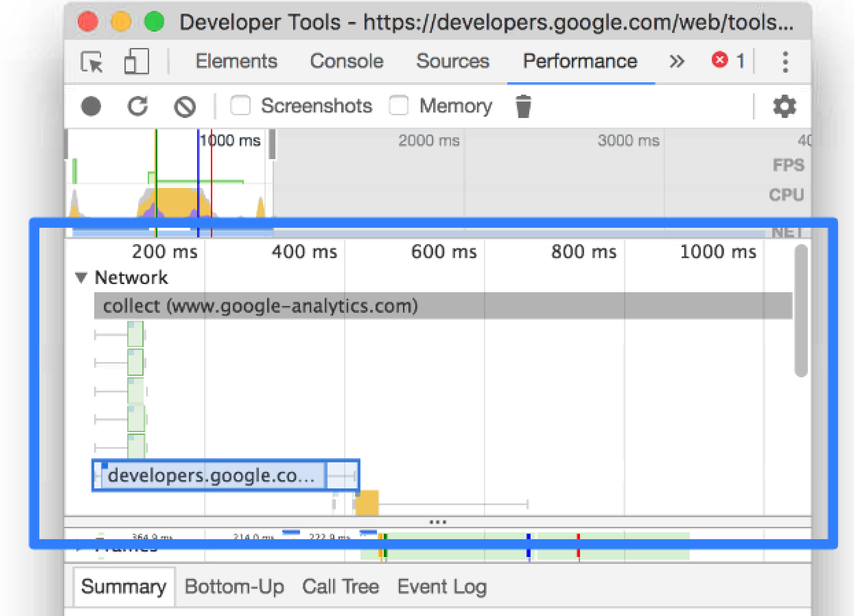
Task: Enable the Screenshots checkbox
Action: pos(241,106)
